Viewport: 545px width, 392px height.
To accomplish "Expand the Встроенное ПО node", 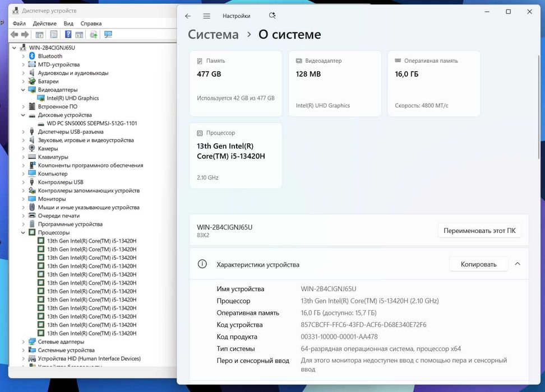I will tap(23, 106).
